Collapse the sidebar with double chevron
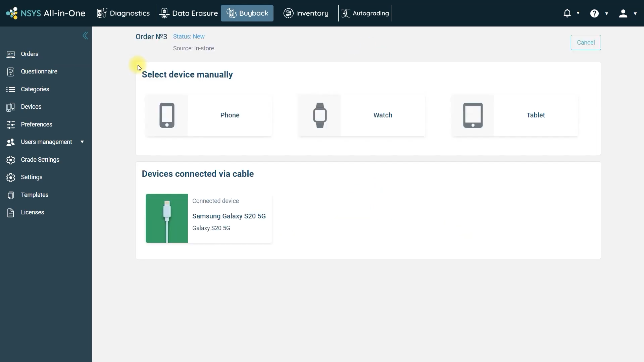This screenshot has height=362, width=644. pyautogui.click(x=85, y=36)
